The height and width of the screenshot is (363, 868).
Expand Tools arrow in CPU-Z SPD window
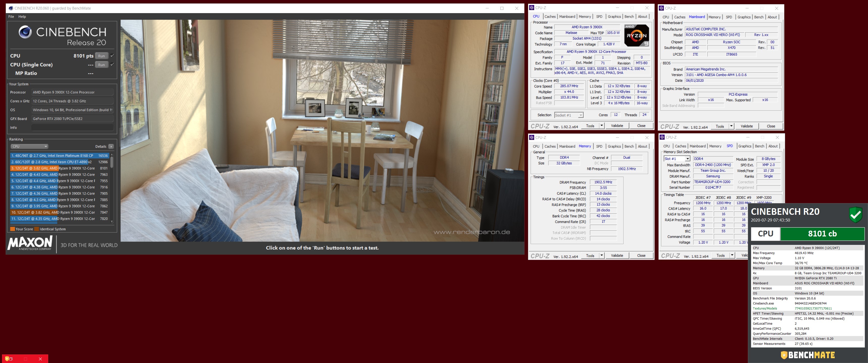(x=732, y=255)
